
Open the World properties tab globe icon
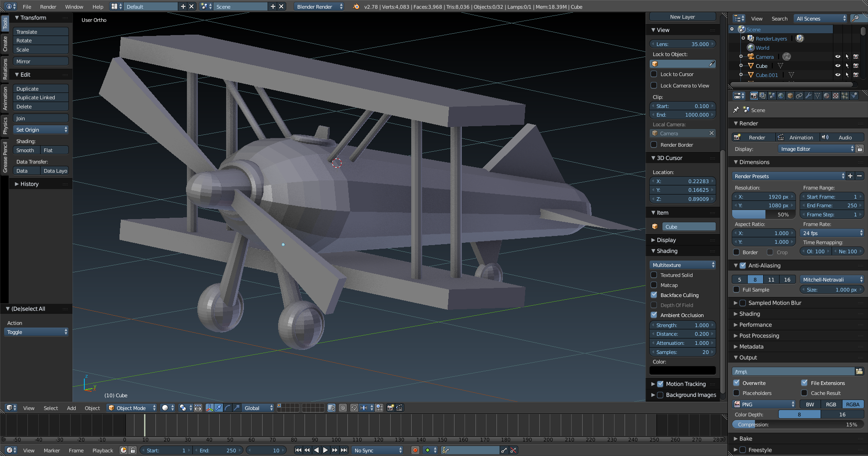click(x=781, y=96)
